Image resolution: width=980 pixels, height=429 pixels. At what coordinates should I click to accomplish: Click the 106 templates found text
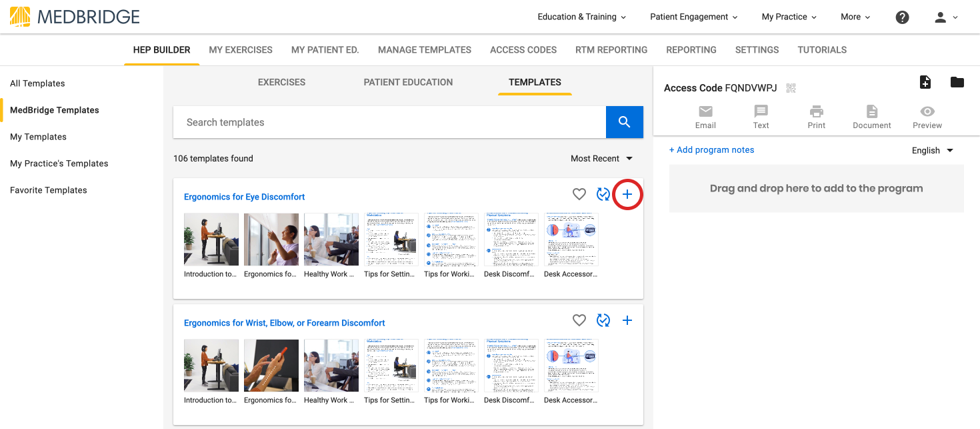[x=213, y=159]
